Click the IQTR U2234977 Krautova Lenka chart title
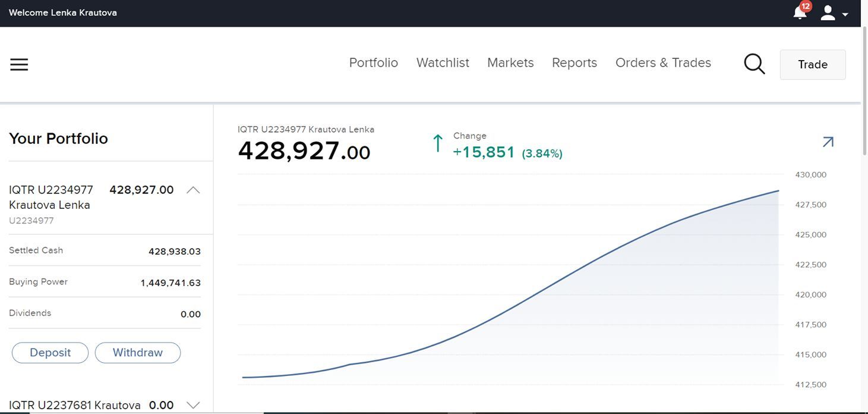Viewport: 868px width, 414px height. (306, 129)
